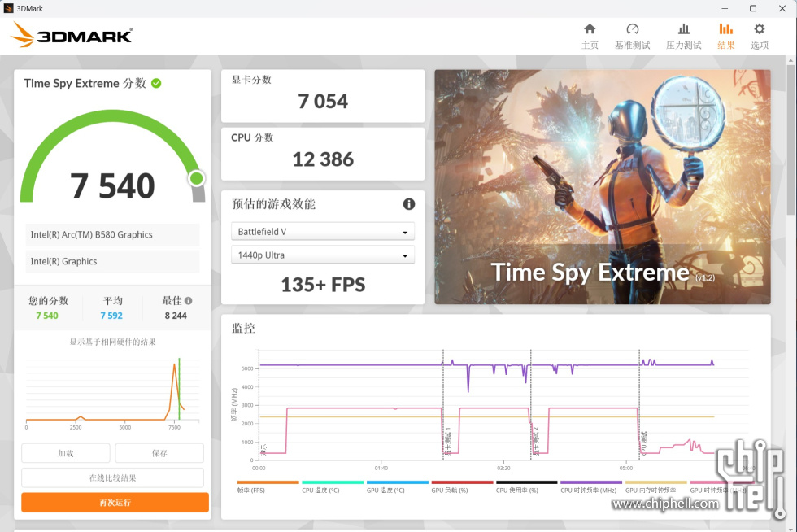Click the "Intel(R) Graphics" entry
Screen dimensions: 797x532
112,261
